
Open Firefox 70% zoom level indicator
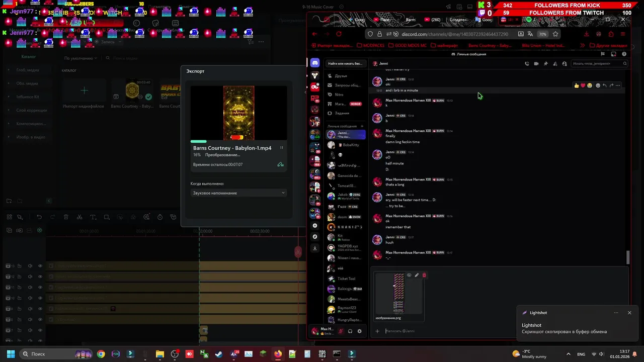tap(542, 34)
